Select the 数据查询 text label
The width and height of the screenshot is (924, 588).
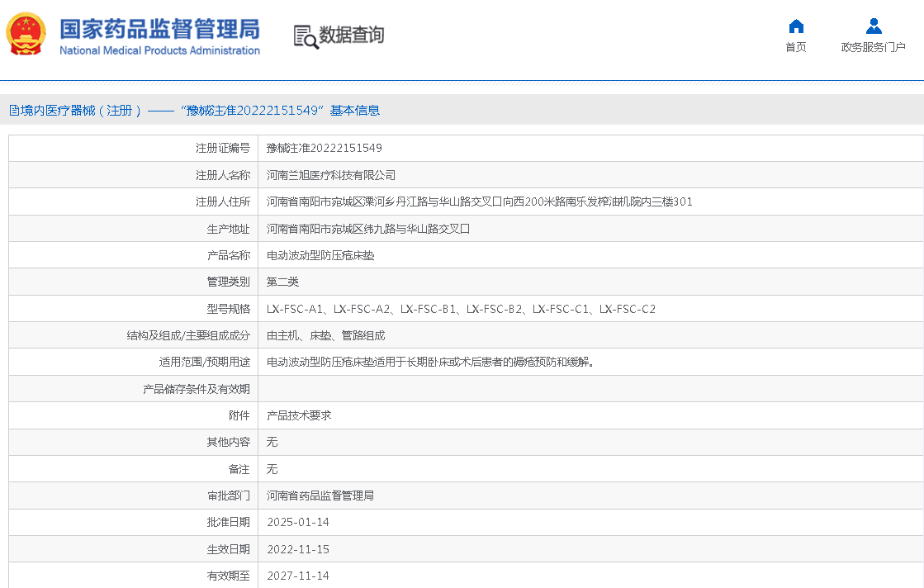[x=352, y=36]
